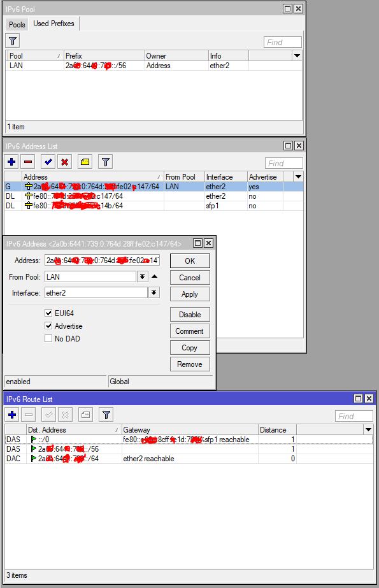Click the Apply button
The width and height of the screenshot is (379, 588).
(190, 294)
